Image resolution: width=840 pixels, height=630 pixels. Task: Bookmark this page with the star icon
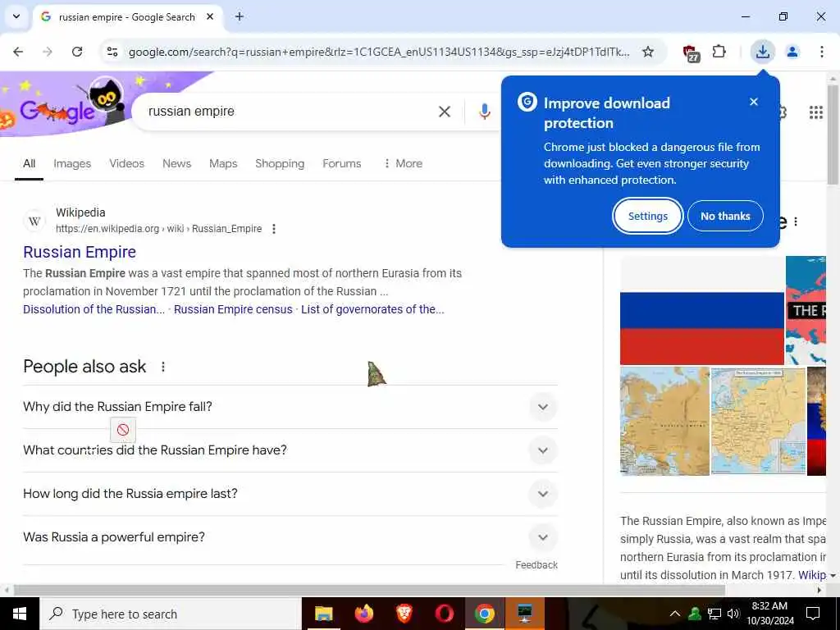click(648, 52)
